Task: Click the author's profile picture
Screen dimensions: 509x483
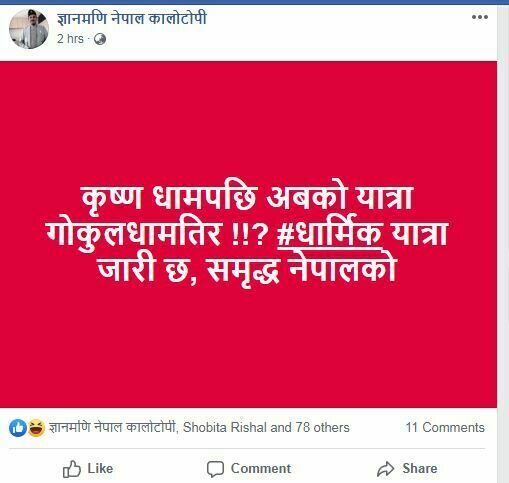Action: click(x=29, y=29)
